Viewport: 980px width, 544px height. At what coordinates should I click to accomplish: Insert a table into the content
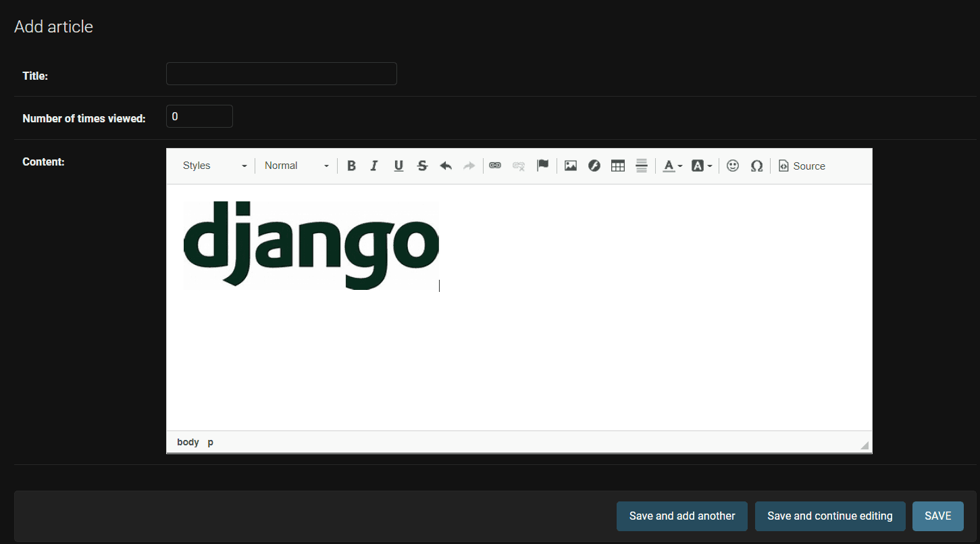click(617, 166)
